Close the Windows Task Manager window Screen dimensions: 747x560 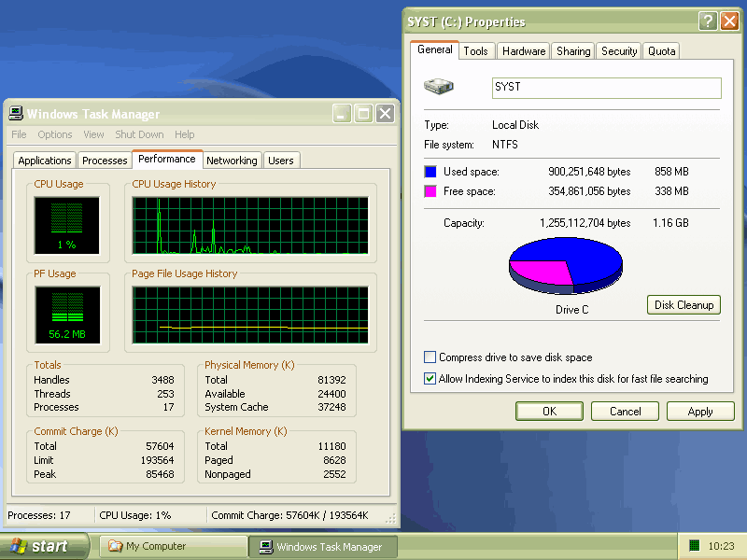tap(385, 113)
